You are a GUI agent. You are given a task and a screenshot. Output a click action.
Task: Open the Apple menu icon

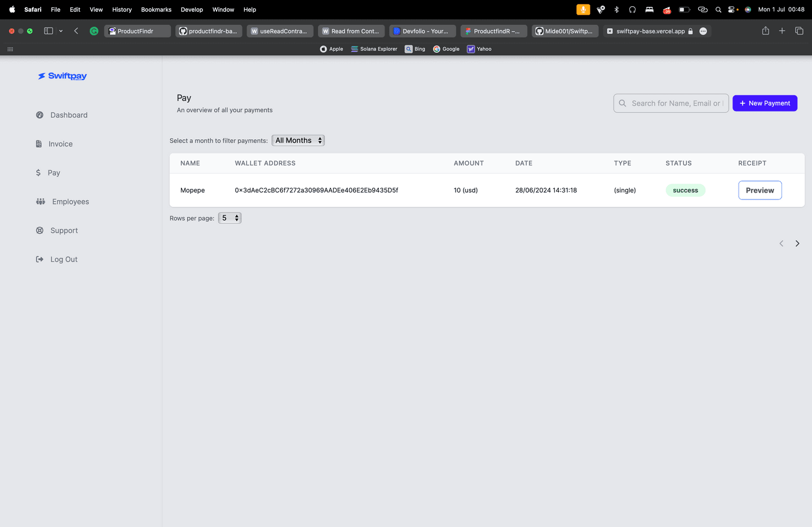click(12, 10)
